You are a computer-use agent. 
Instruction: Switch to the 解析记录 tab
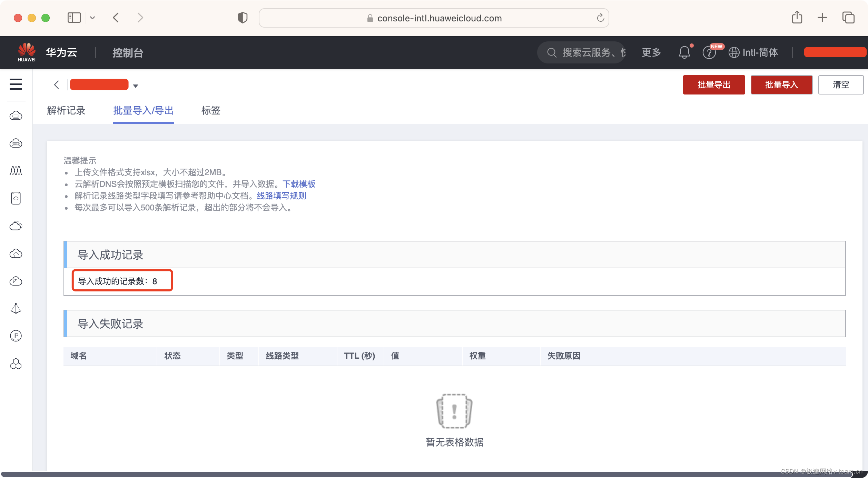coord(66,111)
